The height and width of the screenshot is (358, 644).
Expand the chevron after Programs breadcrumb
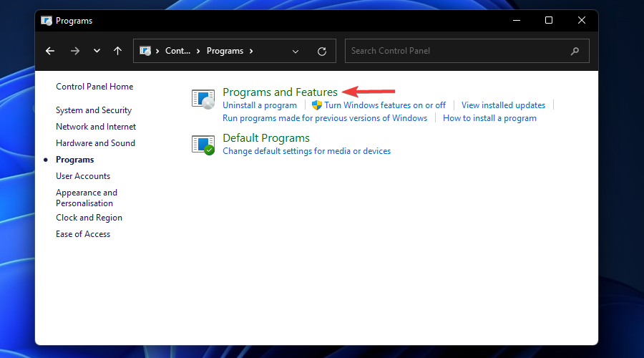click(x=251, y=51)
